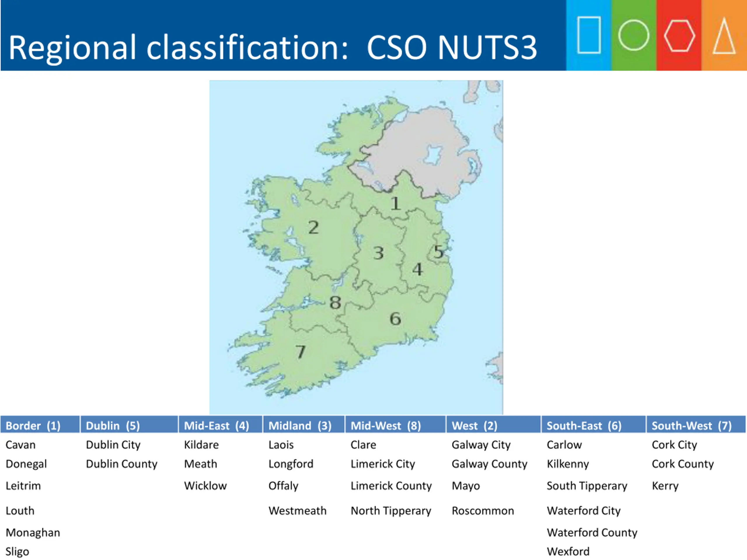747x560 pixels.
Task: Click the Waterford County cell
Action: [x=592, y=533]
